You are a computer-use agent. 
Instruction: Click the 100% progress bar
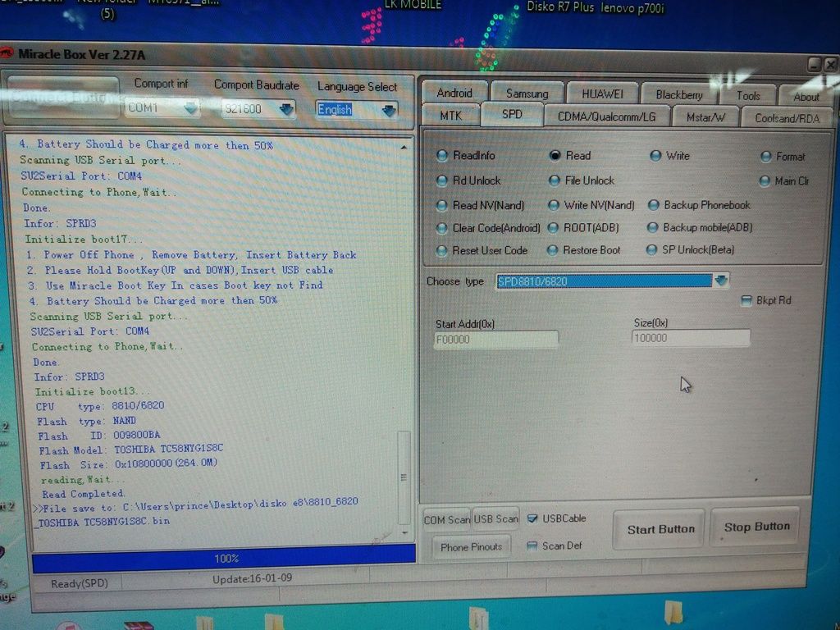coord(223,559)
